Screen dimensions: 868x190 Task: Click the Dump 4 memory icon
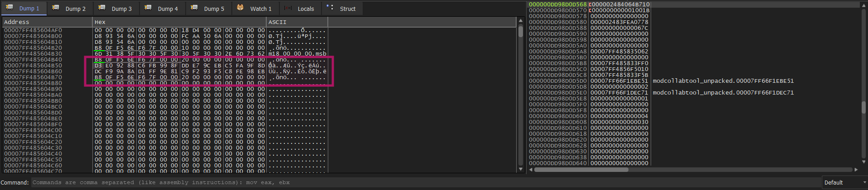pyautogui.click(x=148, y=8)
